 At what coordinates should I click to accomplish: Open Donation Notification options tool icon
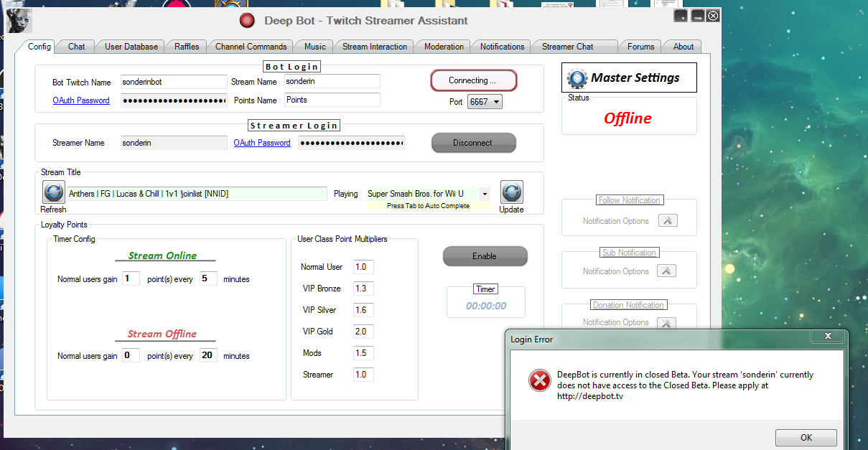(667, 323)
